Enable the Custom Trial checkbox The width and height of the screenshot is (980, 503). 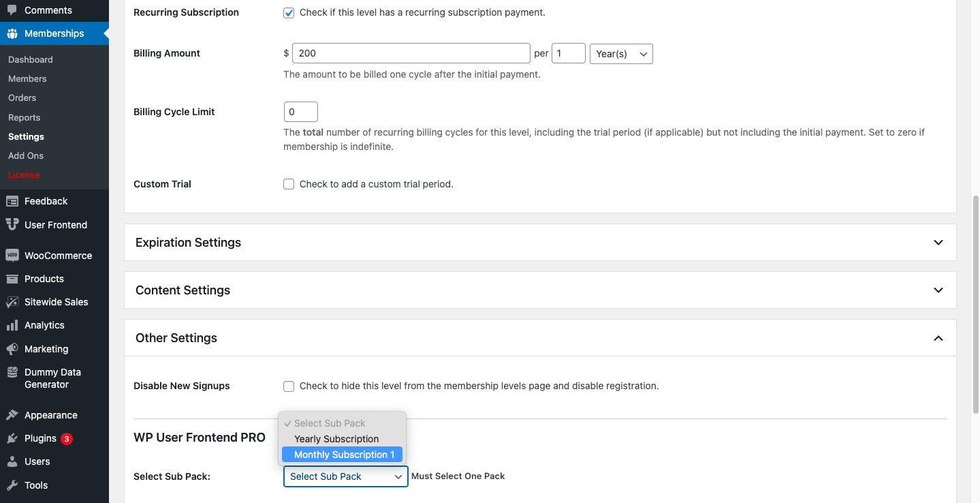point(288,184)
